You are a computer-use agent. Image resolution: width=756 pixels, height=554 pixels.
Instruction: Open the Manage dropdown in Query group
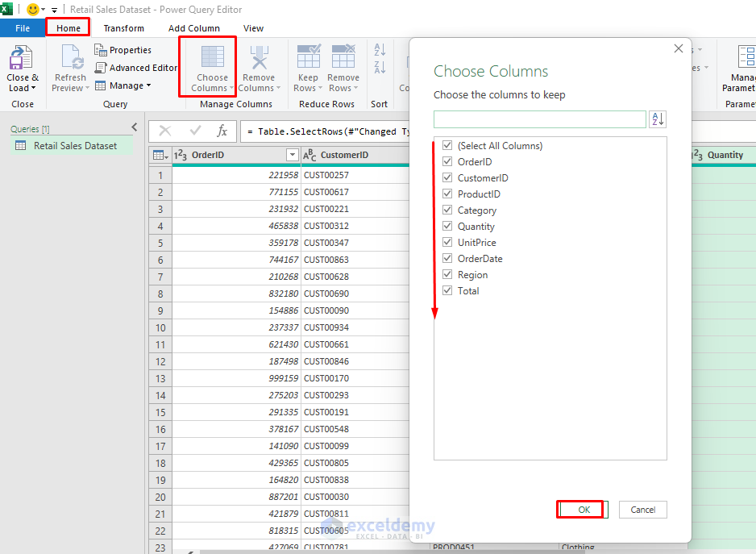123,85
